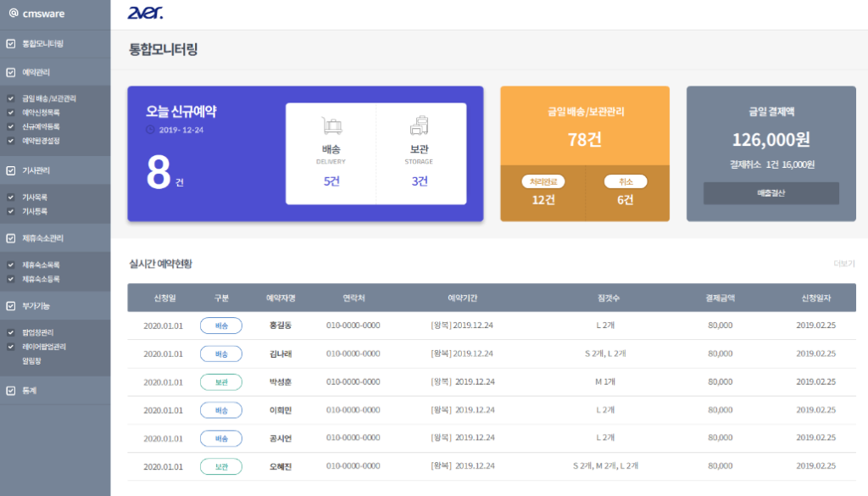Click the name 박성훈 in table

point(281,382)
